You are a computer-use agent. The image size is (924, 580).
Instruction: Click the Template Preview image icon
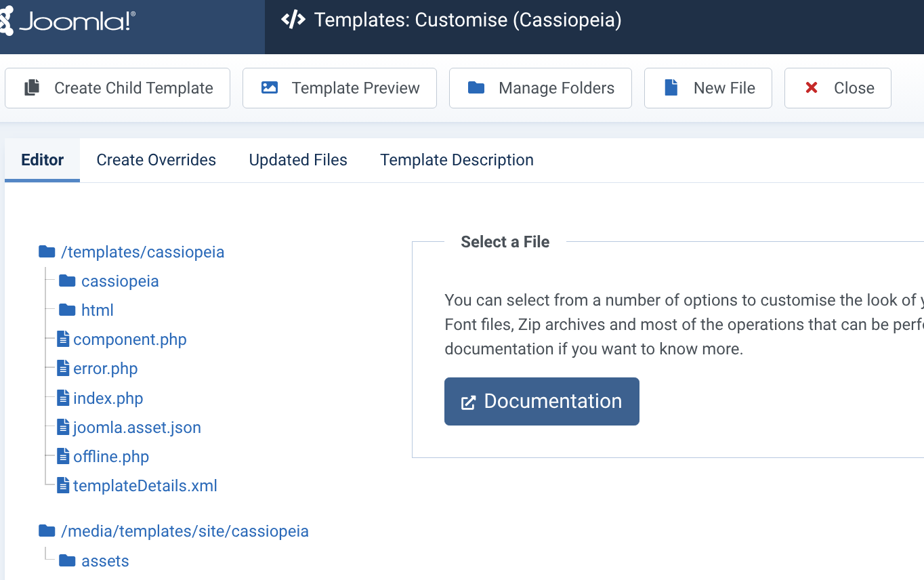[270, 88]
